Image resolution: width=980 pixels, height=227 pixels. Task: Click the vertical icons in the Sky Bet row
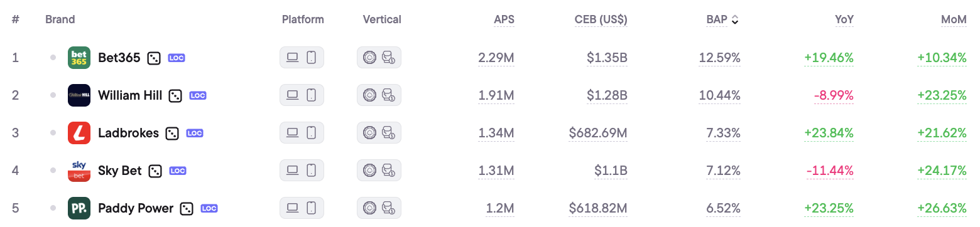pyautogui.click(x=379, y=171)
